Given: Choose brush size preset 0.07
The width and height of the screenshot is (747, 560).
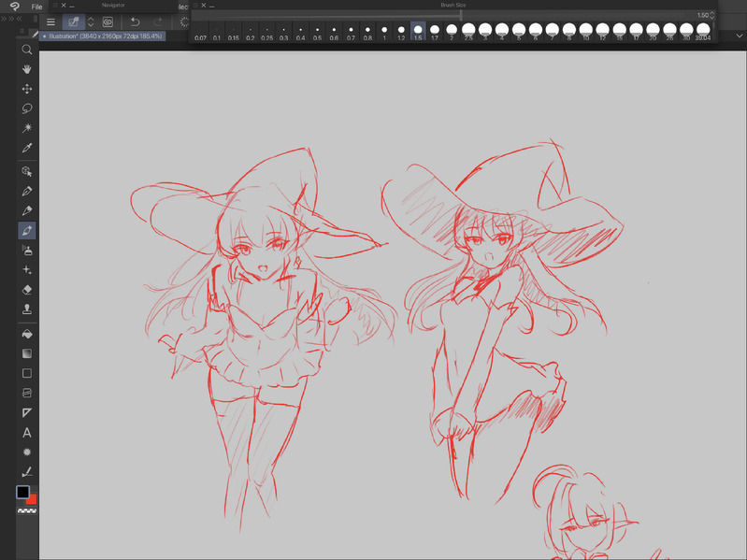Looking at the screenshot, I should point(201,32).
